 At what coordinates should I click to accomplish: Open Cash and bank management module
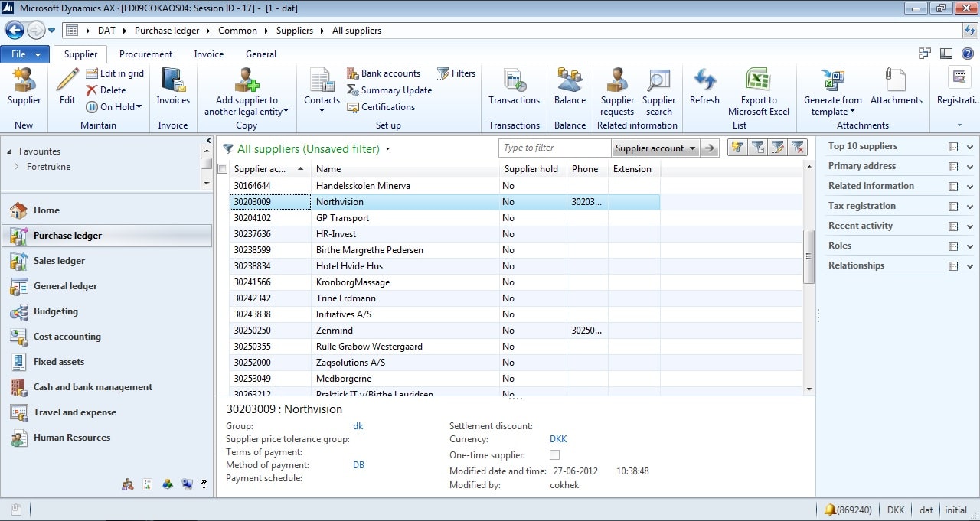click(x=106, y=387)
